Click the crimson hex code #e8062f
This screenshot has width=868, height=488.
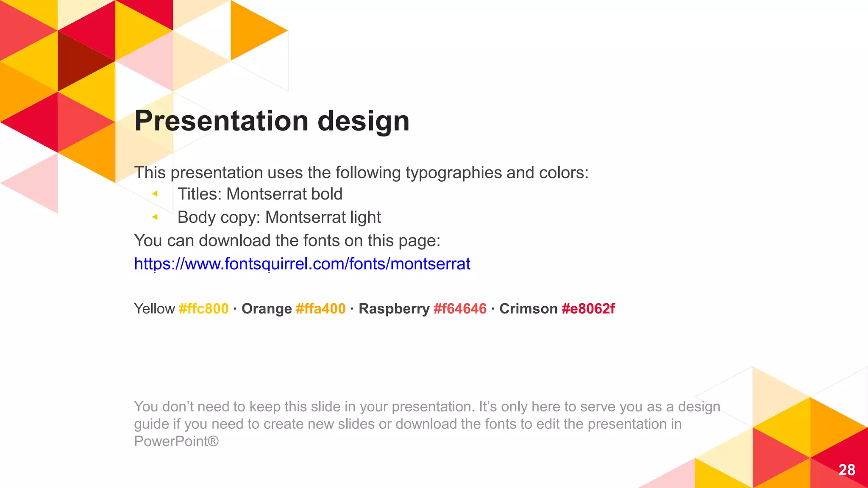tap(588, 309)
